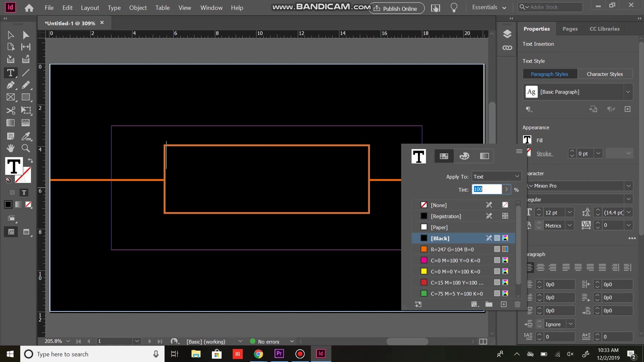
Task: Choose the Scissors tool
Action: [x=11, y=110]
